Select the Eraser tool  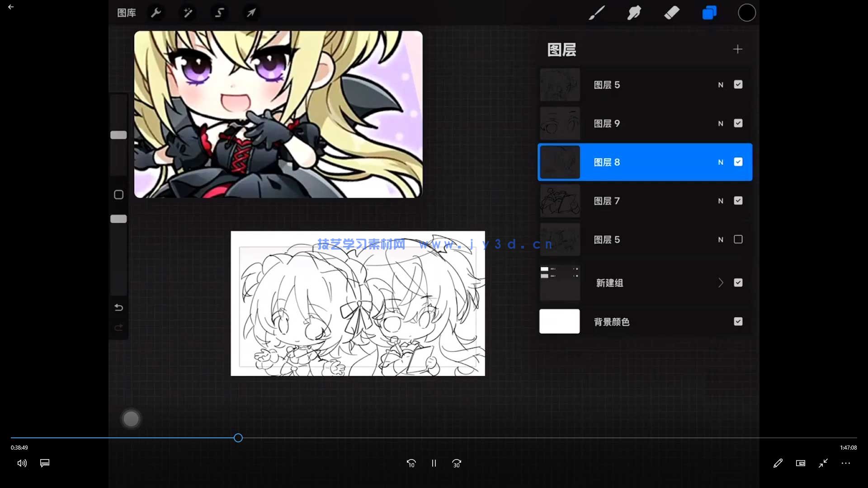672,13
